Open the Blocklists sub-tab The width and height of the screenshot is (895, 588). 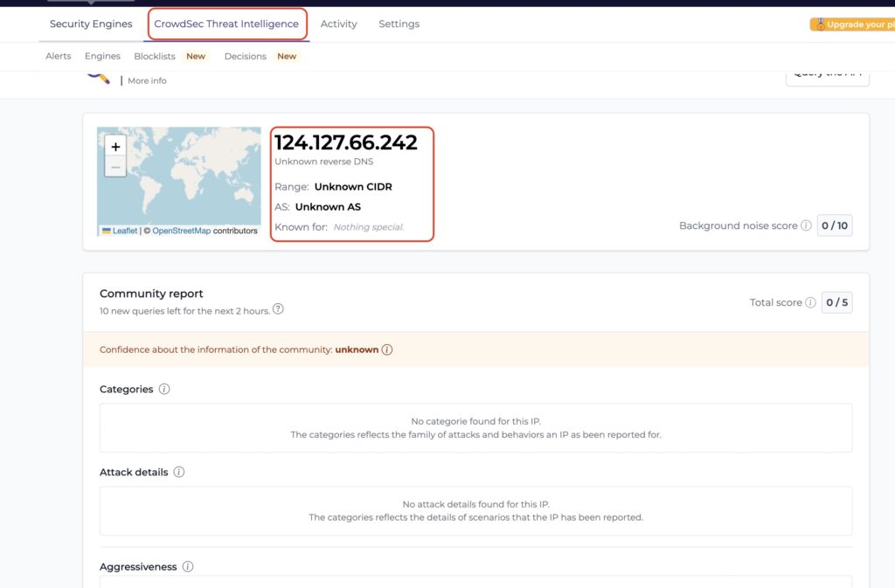(x=154, y=56)
